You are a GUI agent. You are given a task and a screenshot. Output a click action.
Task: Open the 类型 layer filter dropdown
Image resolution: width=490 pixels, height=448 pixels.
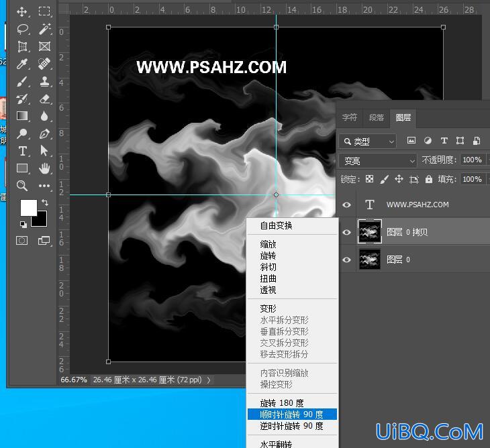point(368,142)
